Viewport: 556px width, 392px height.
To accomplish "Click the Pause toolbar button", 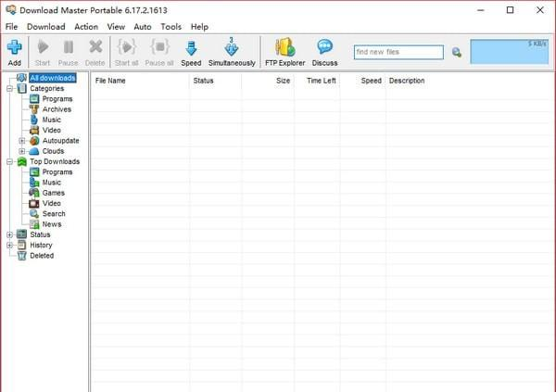I will coord(68,53).
